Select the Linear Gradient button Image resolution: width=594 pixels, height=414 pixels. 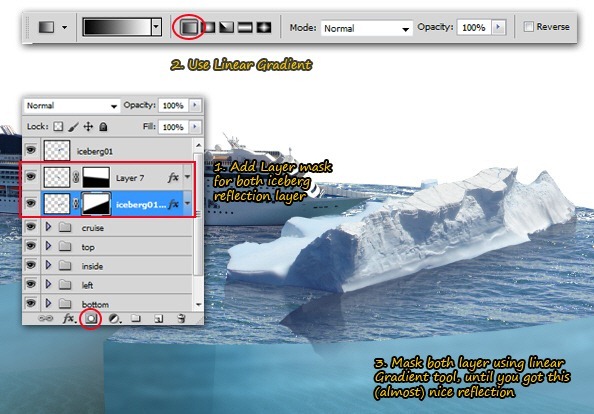[x=189, y=27]
